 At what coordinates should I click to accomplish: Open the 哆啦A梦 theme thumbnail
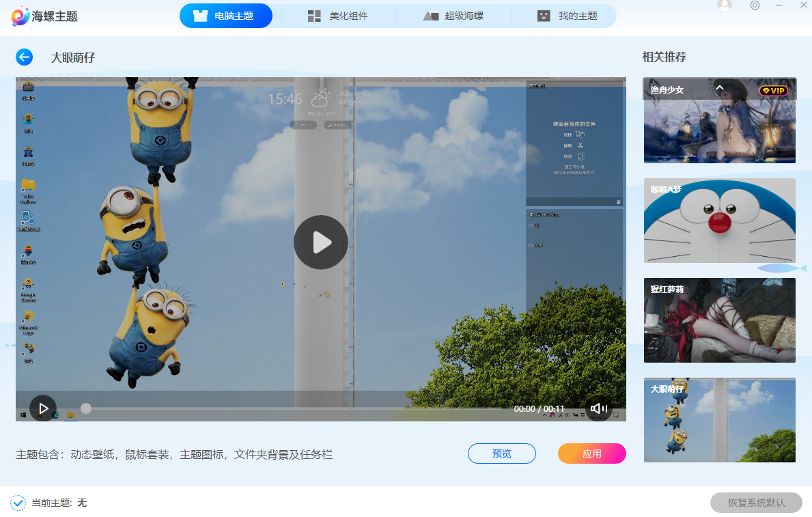tap(719, 221)
